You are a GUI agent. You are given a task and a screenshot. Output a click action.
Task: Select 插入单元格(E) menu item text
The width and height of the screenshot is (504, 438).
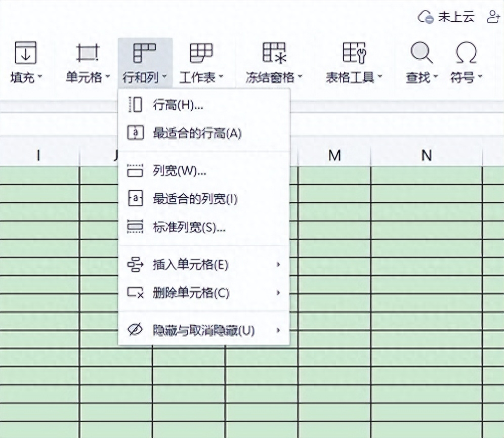[191, 265]
